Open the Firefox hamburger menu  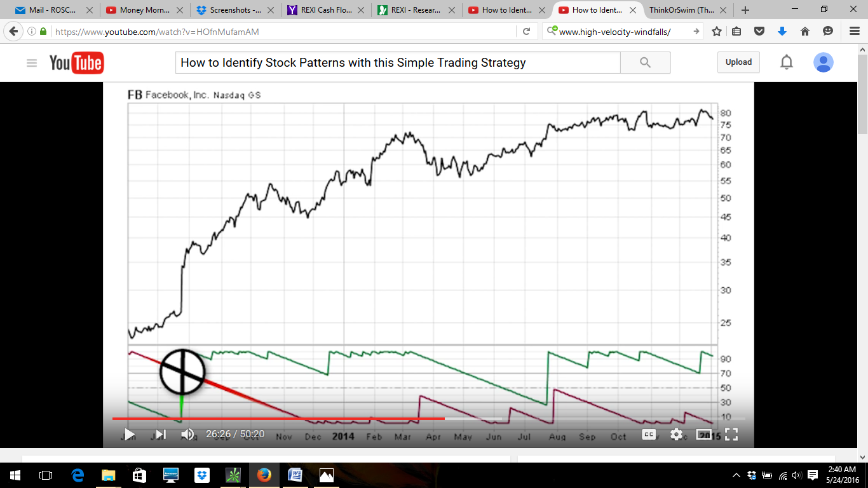[x=854, y=31]
